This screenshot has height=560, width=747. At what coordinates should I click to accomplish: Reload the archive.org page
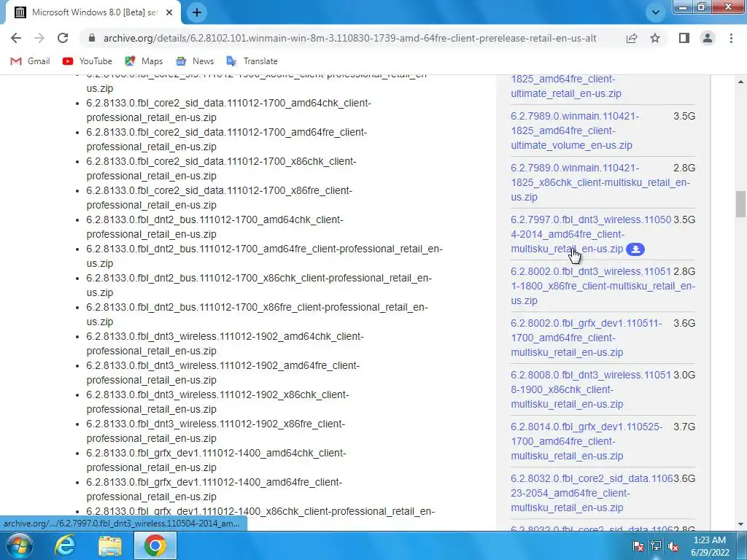click(63, 38)
